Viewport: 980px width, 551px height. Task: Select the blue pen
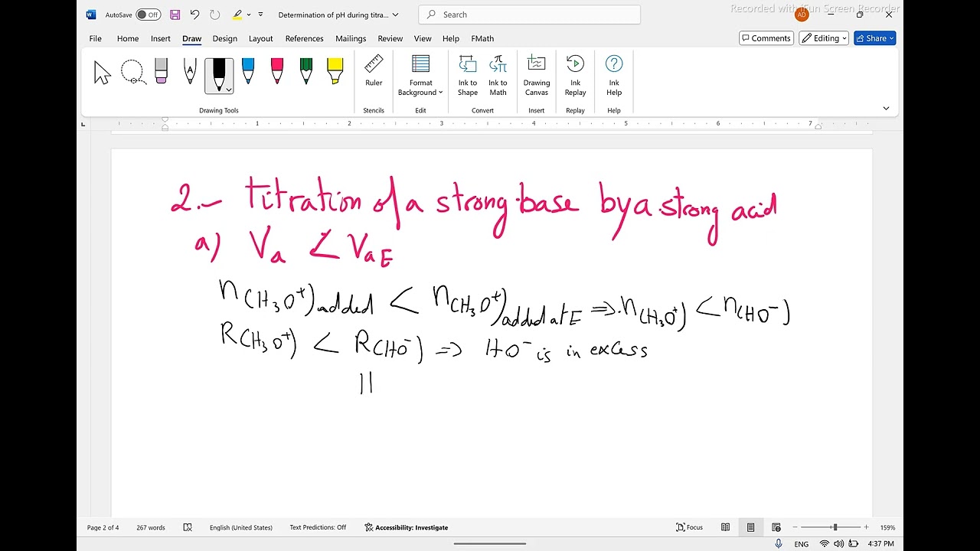point(248,73)
